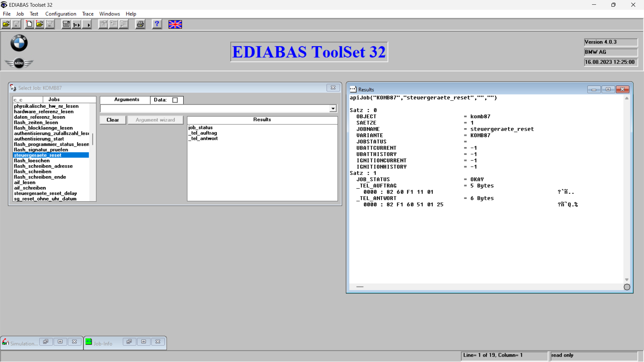The width and height of the screenshot is (644, 362).
Task: Click the Results window scroll-down arrow
Action: pos(627,280)
